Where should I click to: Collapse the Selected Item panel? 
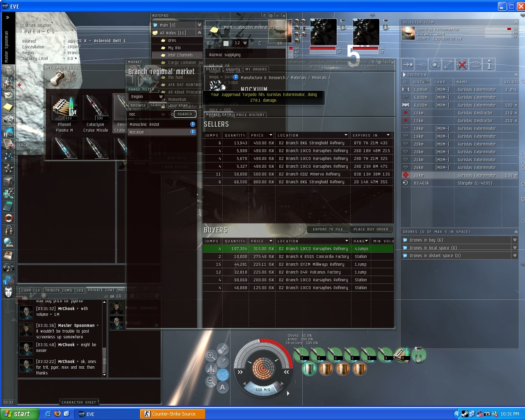click(x=516, y=23)
